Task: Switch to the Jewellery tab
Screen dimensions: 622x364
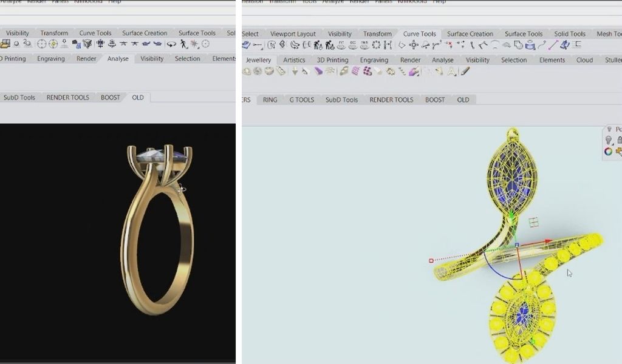Action: (x=258, y=60)
